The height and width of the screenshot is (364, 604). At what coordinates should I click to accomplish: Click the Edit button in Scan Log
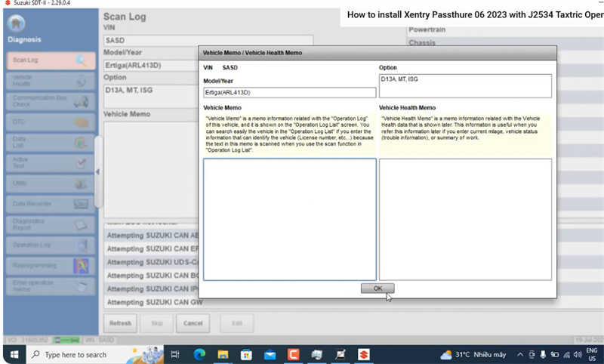(237, 323)
